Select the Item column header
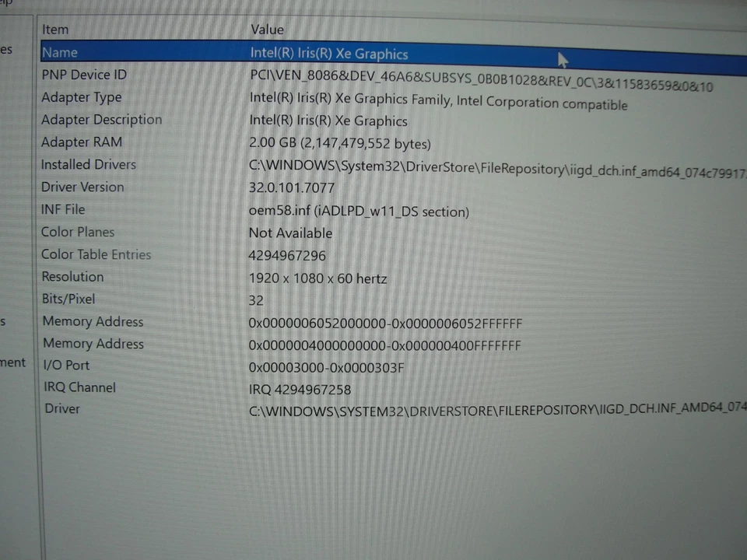This screenshot has width=747, height=560. pos(55,30)
